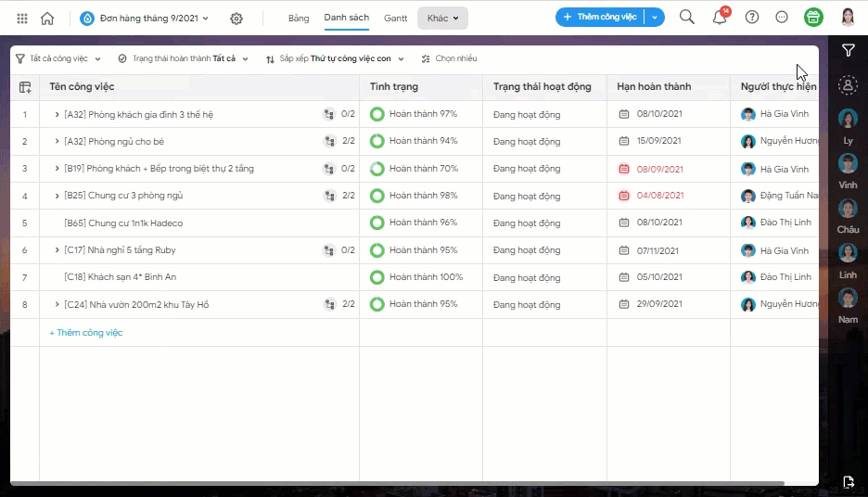This screenshot has height=497, width=868.
Task: Expand subtasks of [A32] Phòng khách gia đình
Action: click(x=57, y=115)
